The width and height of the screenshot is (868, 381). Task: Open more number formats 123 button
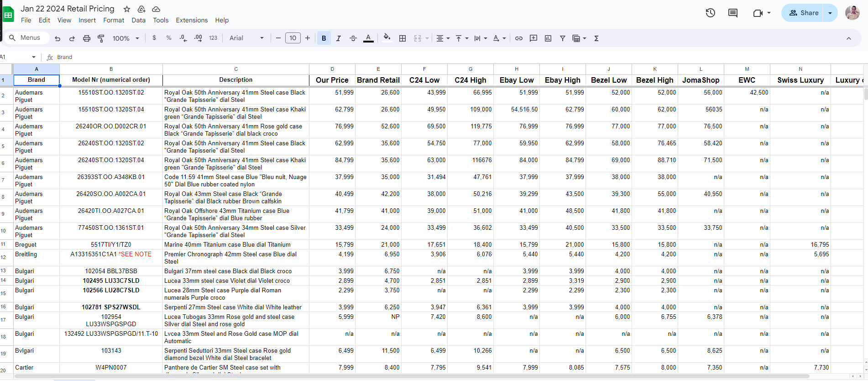coord(213,38)
